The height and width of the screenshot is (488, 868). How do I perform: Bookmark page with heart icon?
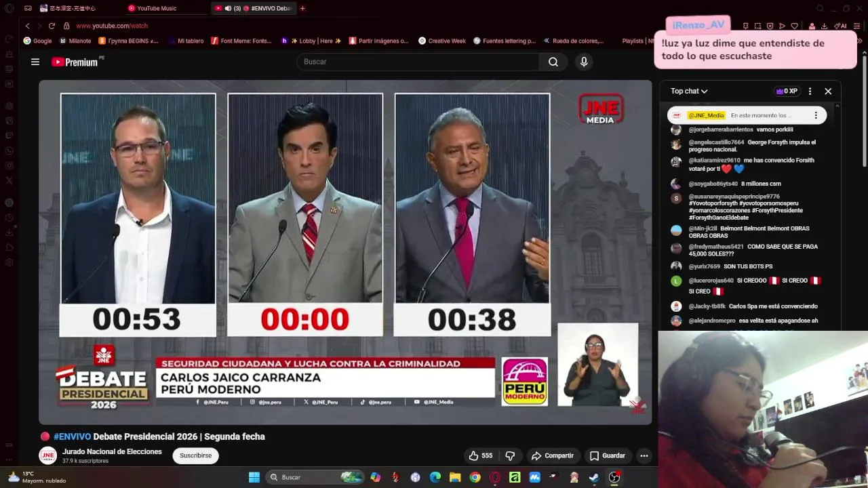pos(794,26)
